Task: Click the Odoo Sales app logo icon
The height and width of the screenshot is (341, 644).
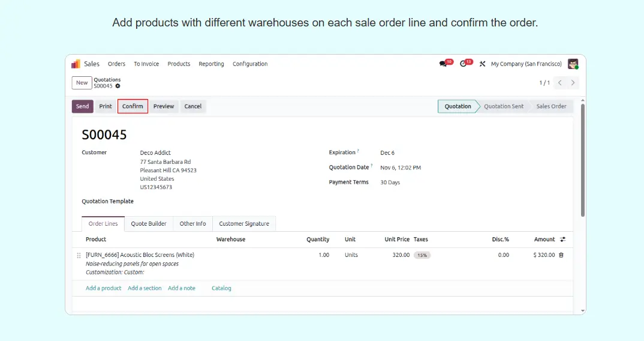Action: coord(76,64)
